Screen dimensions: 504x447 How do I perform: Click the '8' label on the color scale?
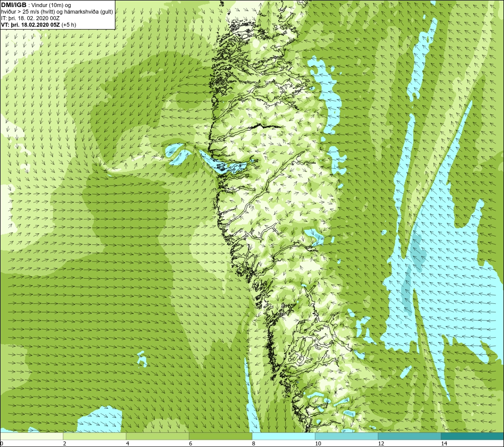(x=254, y=443)
